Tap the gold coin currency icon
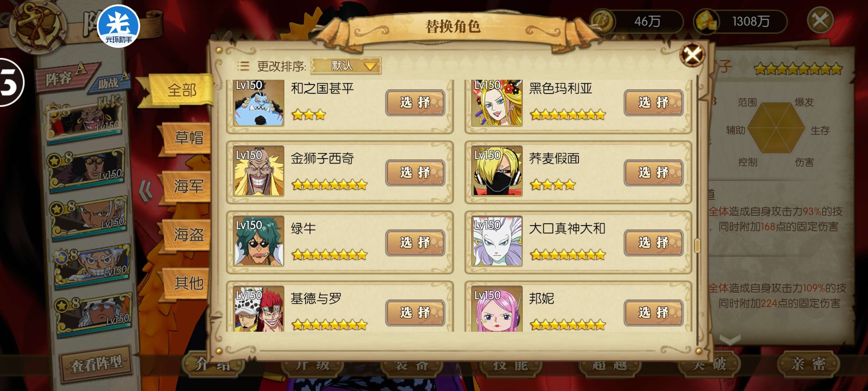Image resolution: width=868 pixels, height=391 pixels. click(x=602, y=22)
